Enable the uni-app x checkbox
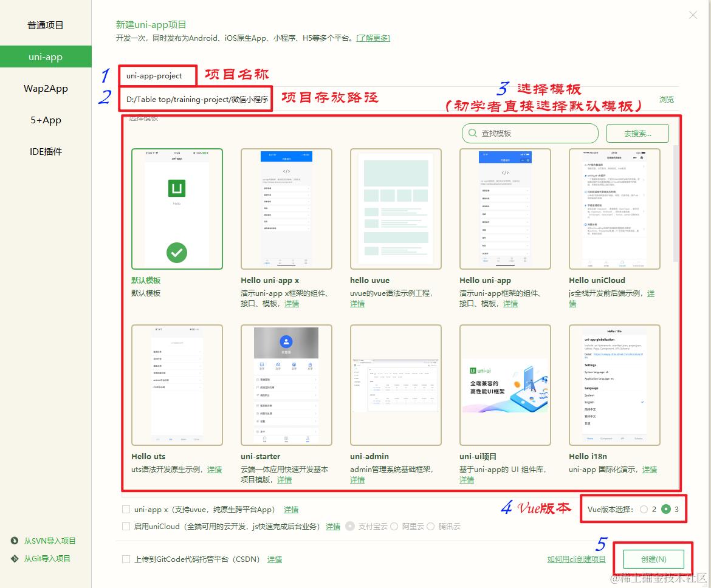The image size is (711, 588). [126, 509]
